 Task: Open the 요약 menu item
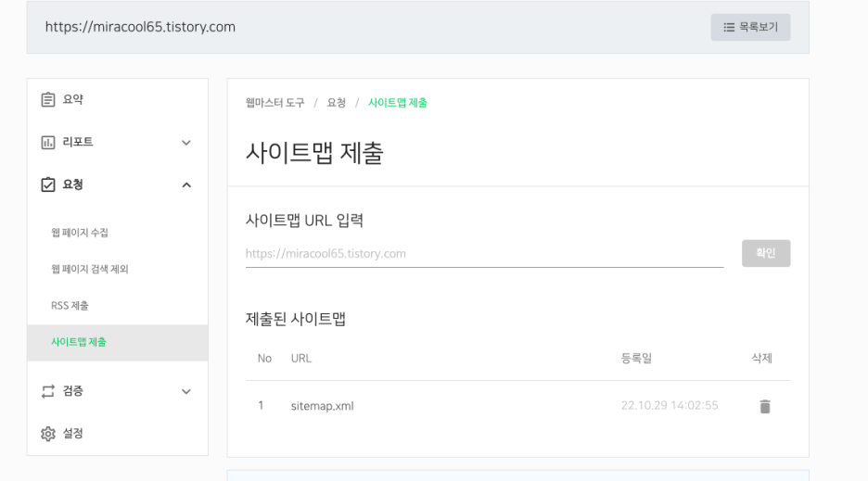click(118, 100)
